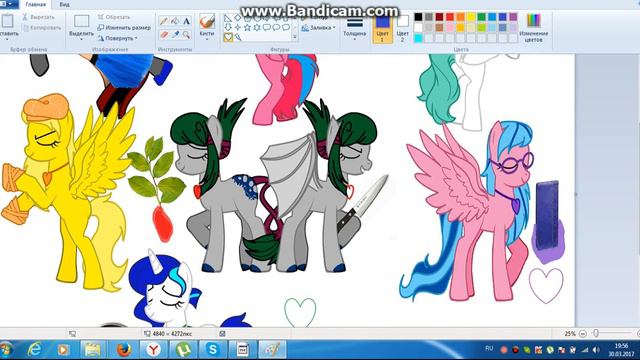Select the heart shape in shapes gallery
This screenshot has height=360, width=640.
pos(228,37)
